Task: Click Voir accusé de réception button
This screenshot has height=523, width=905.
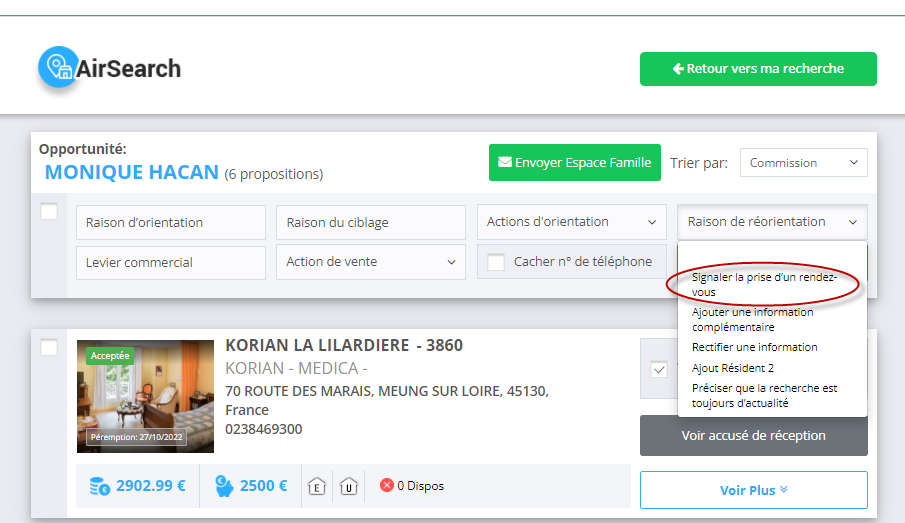Action: (x=753, y=436)
